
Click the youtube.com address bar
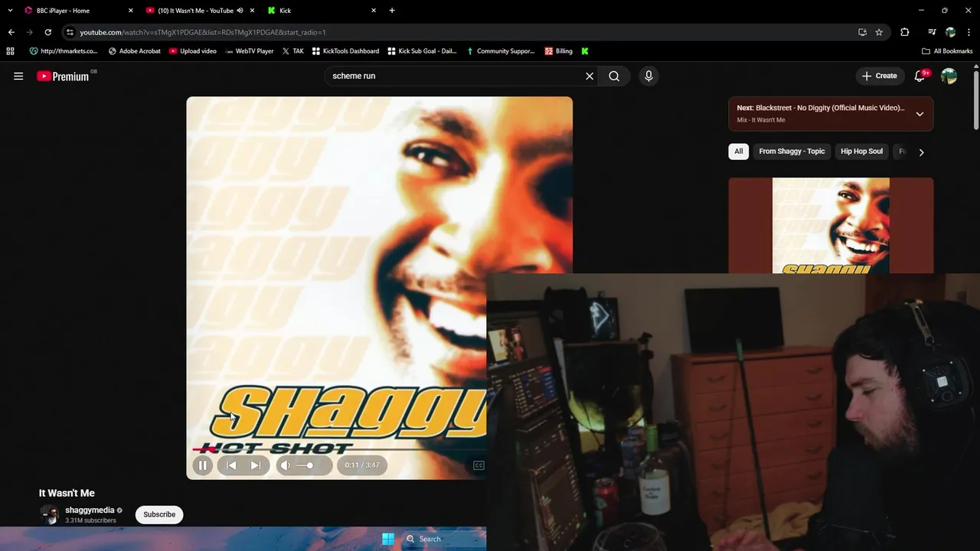tap(459, 32)
